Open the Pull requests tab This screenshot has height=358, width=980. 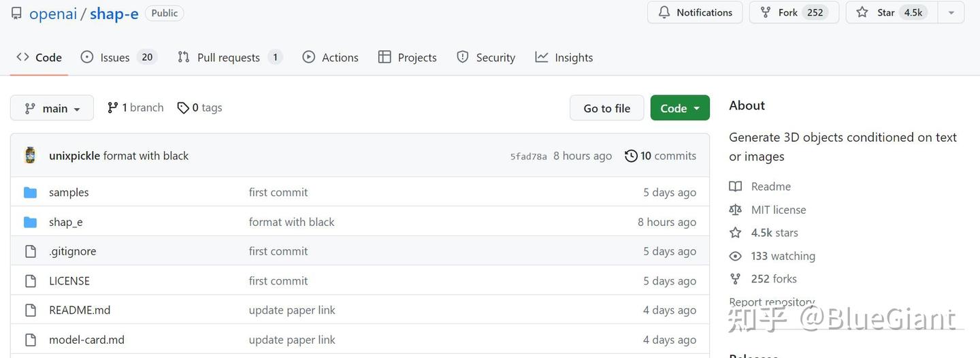pos(228,57)
